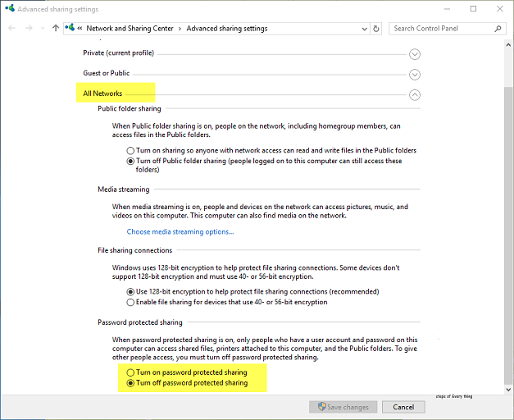514x420 pixels.
Task: Click the Public folder sharing heading
Action: (130, 108)
